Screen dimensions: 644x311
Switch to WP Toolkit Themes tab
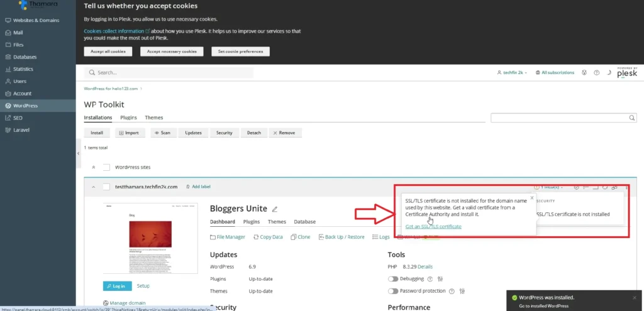click(154, 117)
